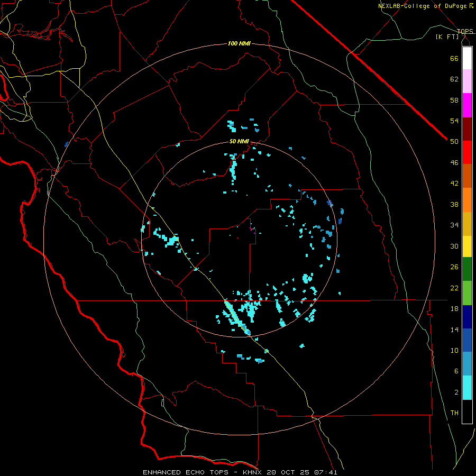Screen dimensions: 476x476
Task: Click the "42" legend value
Action: click(x=454, y=184)
